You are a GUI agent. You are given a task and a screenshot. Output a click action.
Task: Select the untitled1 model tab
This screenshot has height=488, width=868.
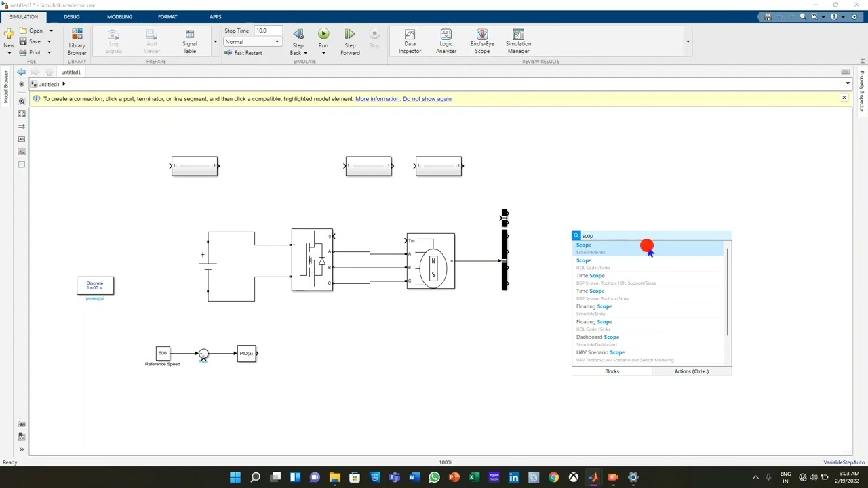(x=71, y=72)
